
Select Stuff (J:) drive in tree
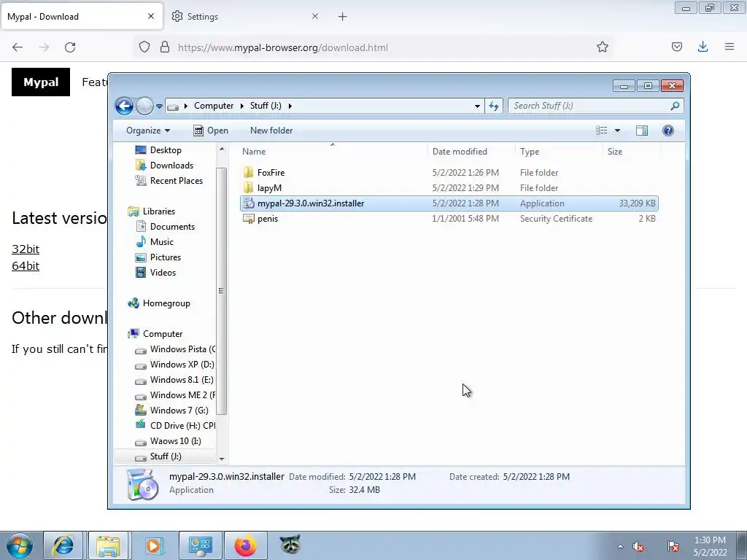tap(166, 456)
